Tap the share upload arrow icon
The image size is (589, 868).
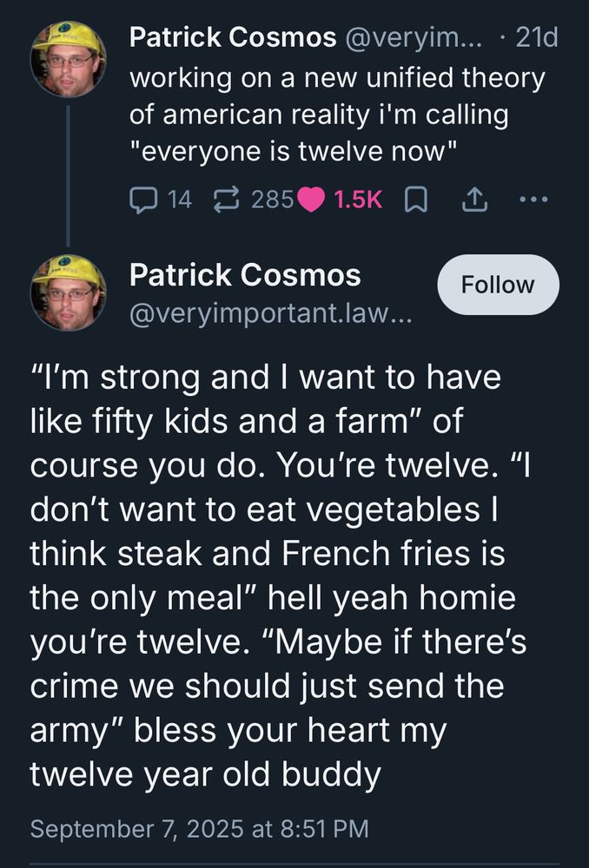point(473,200)
